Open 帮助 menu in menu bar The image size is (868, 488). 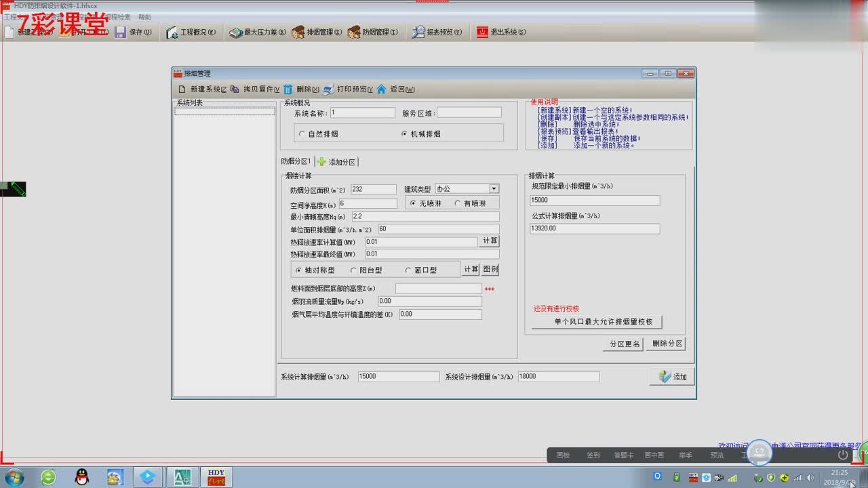point(145,17)
